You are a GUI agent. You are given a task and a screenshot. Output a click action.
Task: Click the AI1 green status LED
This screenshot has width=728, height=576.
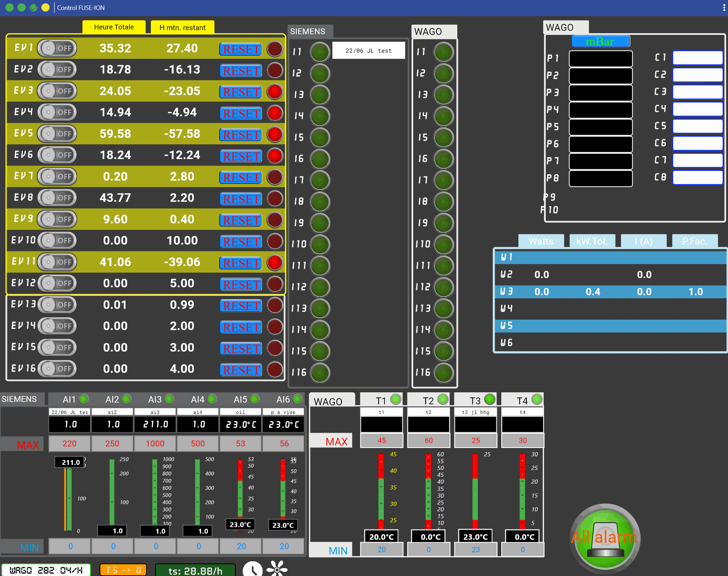click(84, 399)
